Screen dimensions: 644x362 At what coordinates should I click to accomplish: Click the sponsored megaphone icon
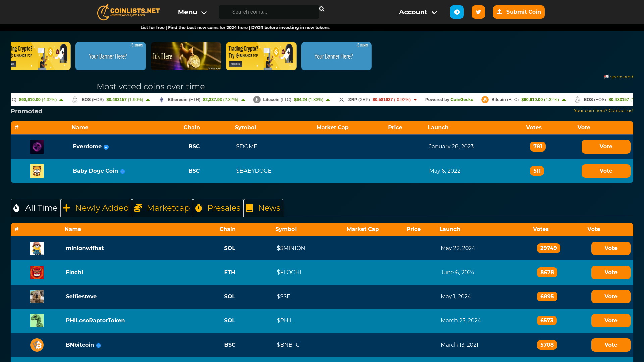(606, 77)
